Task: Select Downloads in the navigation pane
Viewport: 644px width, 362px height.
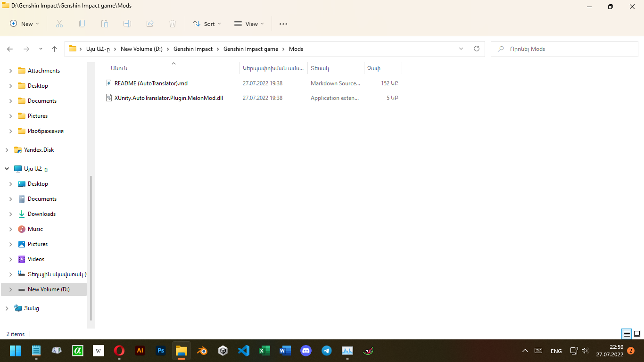Action: pos(41,214)
